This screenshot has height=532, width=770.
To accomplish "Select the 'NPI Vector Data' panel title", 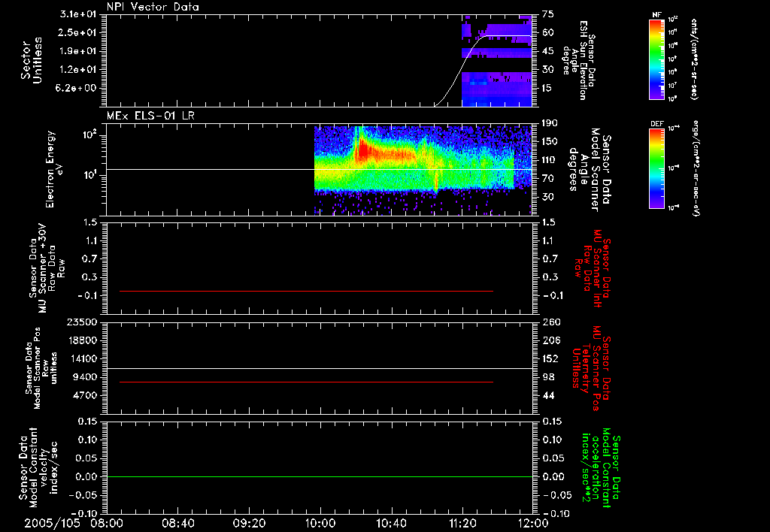I will click(x=153, y=7).
